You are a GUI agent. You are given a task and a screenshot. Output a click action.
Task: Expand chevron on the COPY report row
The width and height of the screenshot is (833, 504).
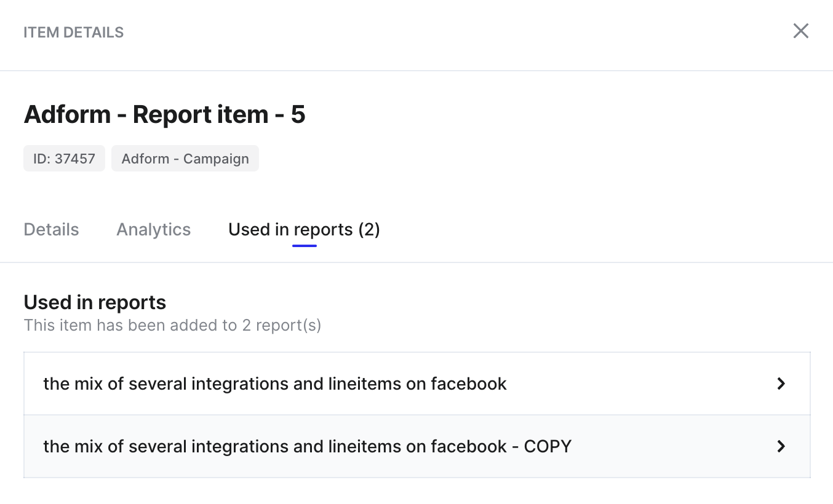click(x=781, y=446)
